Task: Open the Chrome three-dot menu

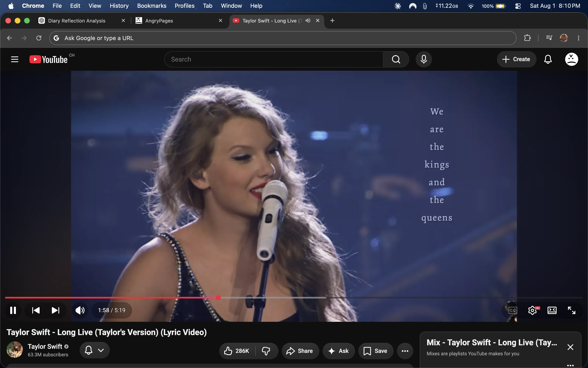Action: click(x=579, y=38)
